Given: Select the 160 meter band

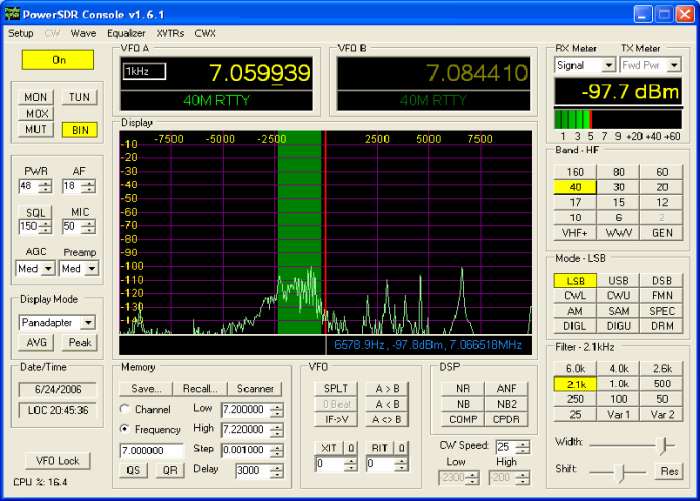Looking at the screenshot, I should tap(575, 172).
